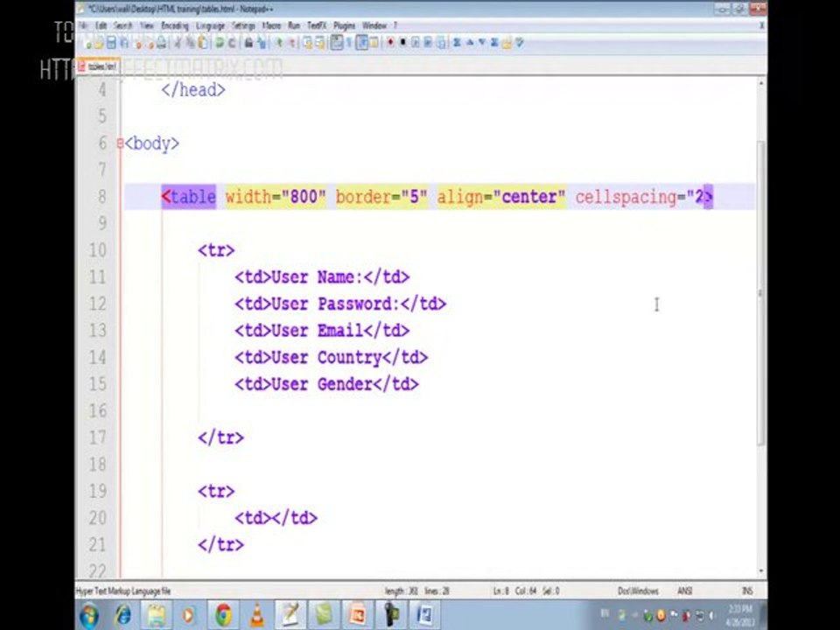This screenshot has width=840, height=630.
Task: Open the Search menu
Action: pos(122,25)
